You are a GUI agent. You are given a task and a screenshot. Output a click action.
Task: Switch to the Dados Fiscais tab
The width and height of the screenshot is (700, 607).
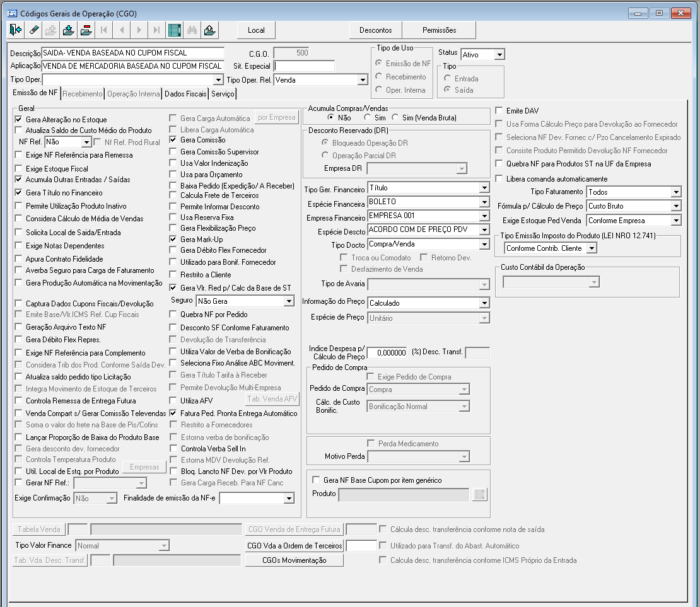185,94
